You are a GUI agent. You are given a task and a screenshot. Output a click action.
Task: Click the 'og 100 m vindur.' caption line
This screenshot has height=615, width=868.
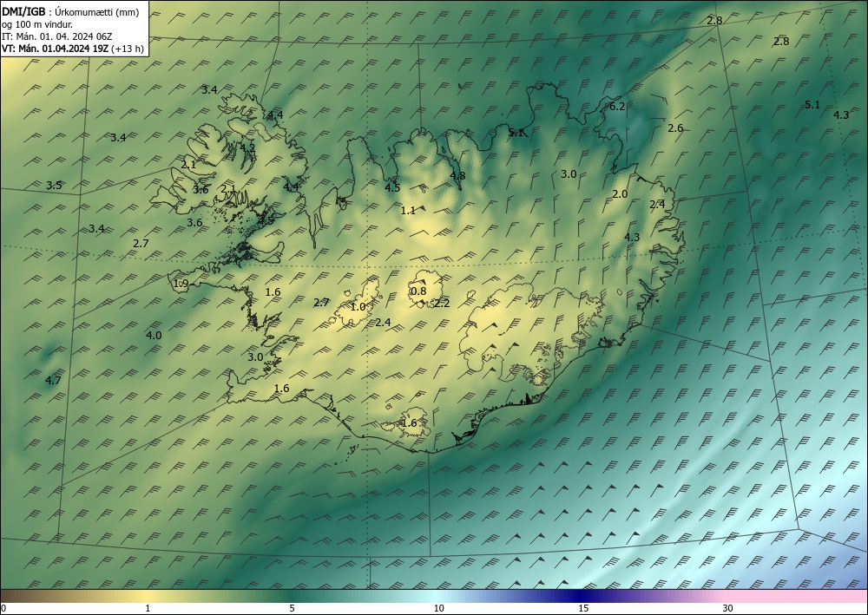click(37, 23)
